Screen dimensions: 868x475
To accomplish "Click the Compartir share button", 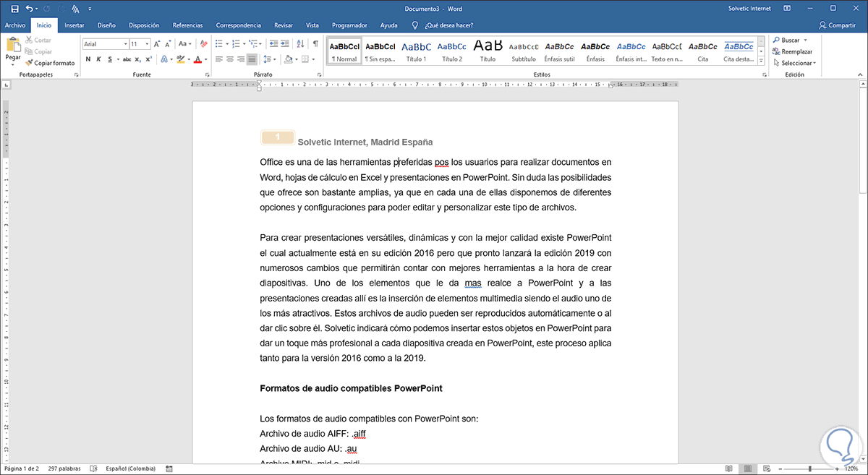I will 837,25.
